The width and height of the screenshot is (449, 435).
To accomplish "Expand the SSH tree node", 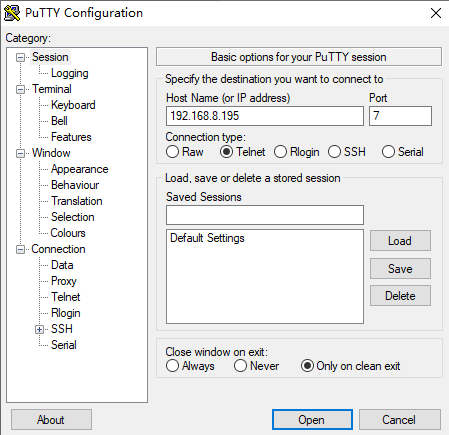I will tap(39, 329).
